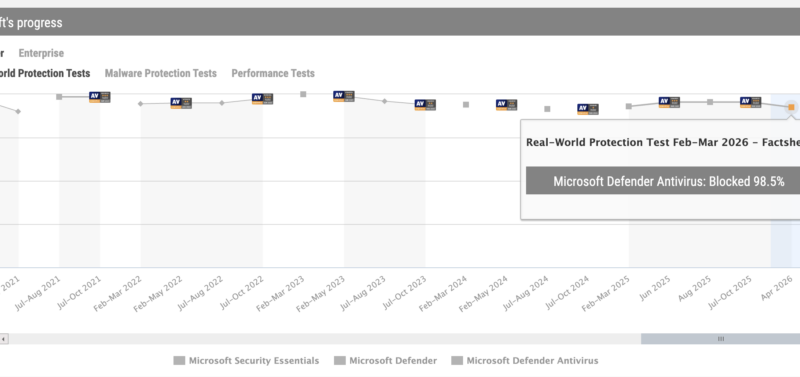The image size is (800, 377).
Task: Click the 'Jul-Oct 2022' axis label
Action: coord(242,292)
